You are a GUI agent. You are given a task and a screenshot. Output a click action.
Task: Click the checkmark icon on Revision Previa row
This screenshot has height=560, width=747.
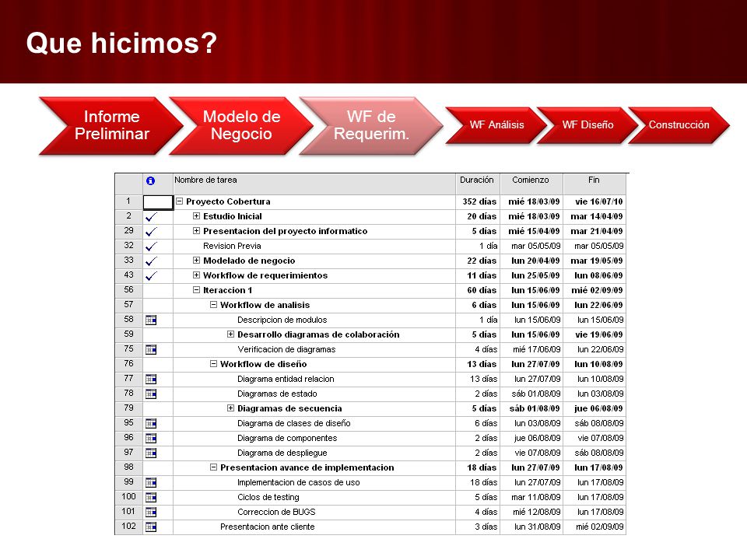(x=151, y=247)
